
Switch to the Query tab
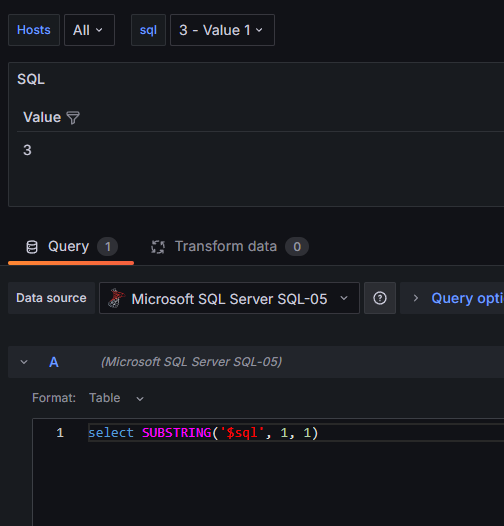pos(71,247)
